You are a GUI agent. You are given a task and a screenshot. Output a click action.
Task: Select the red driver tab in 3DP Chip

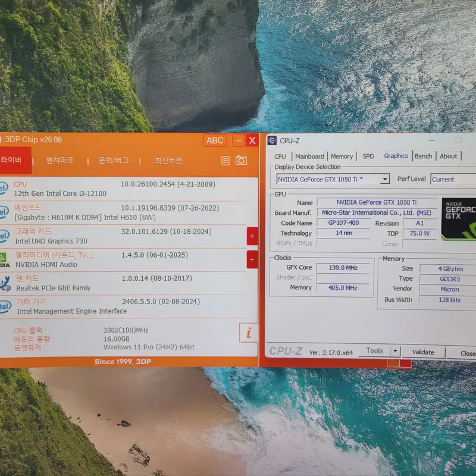pos(15,160)
